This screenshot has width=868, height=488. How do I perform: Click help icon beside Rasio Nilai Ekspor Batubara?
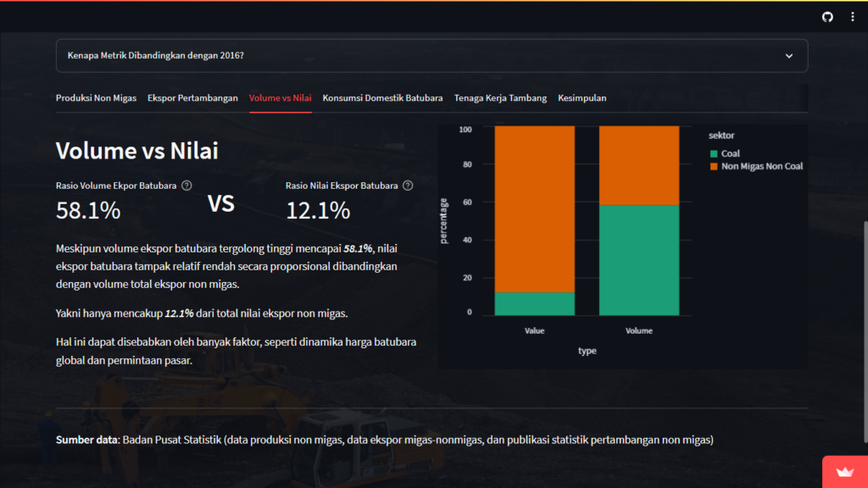408,186
